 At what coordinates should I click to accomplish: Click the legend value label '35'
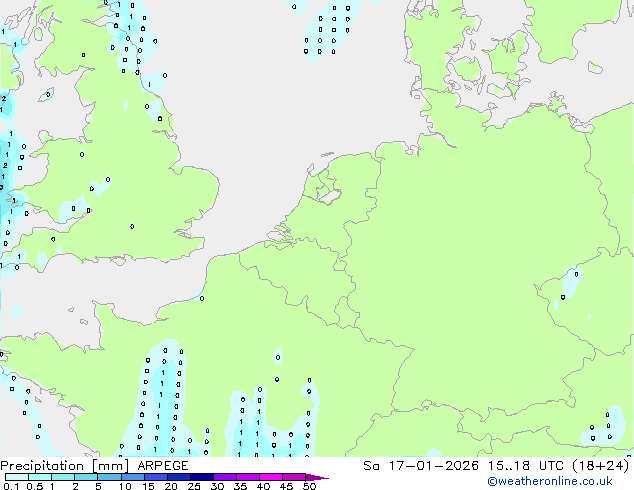(x=240, y=486)
